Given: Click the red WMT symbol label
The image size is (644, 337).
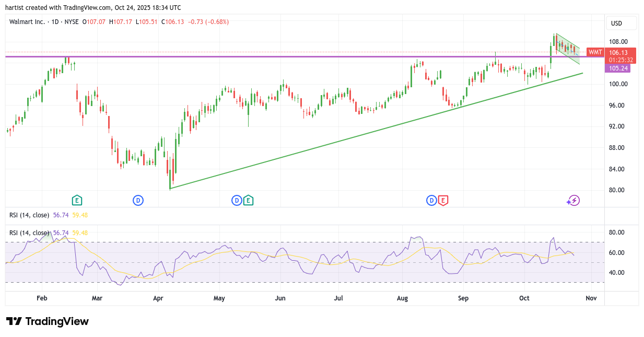Looking at the screenshot, I should (595, 52).
